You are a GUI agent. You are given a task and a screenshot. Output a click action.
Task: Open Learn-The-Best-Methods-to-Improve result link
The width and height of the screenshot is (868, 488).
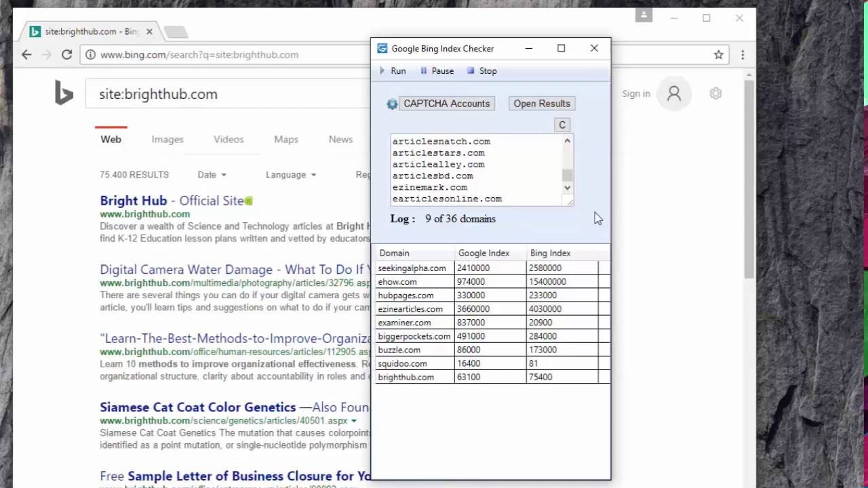(235, 338)
